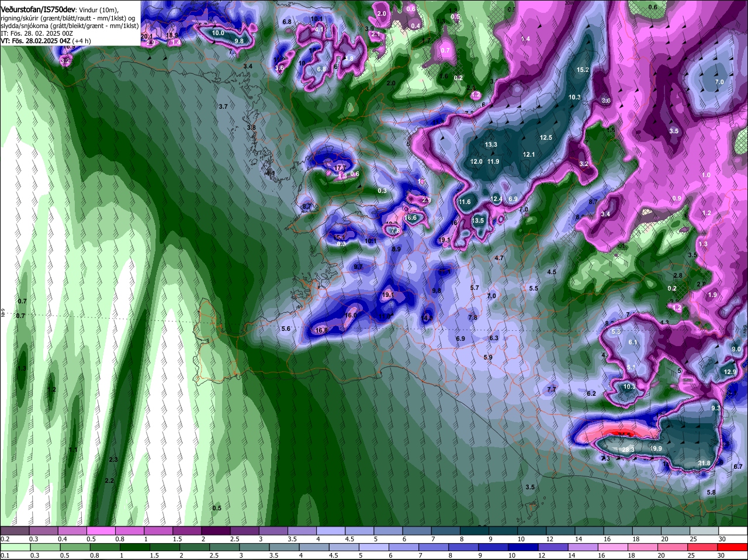Click the 12.4 value on the map
This screenshot has height=560, width=748.
496,199
